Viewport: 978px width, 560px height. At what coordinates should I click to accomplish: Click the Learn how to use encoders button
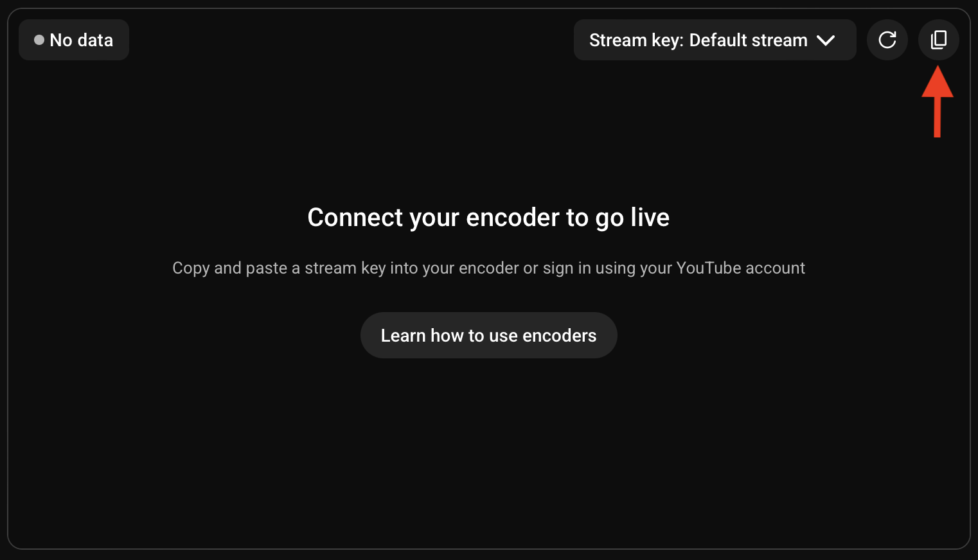click(488, 335)
